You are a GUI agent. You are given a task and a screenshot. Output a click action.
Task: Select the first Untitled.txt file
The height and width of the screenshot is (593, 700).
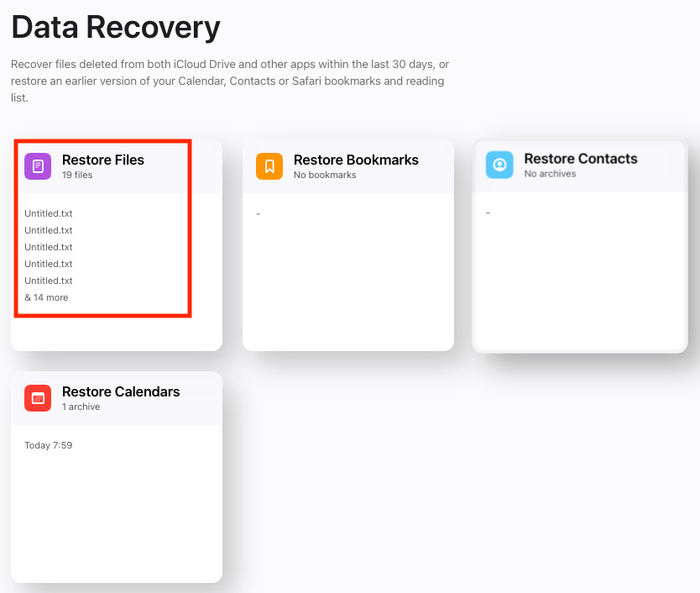[46, 213]
